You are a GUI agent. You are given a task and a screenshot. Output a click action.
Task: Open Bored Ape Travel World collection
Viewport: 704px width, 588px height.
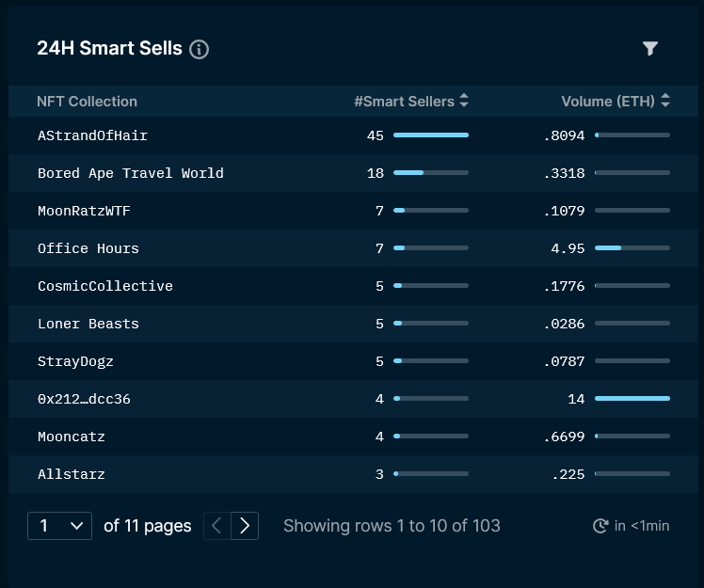click(x=131, y=173)
